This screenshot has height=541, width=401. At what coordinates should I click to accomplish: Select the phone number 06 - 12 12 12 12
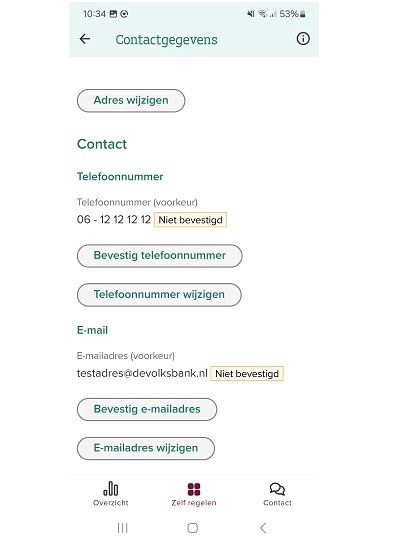pos(114,219)
